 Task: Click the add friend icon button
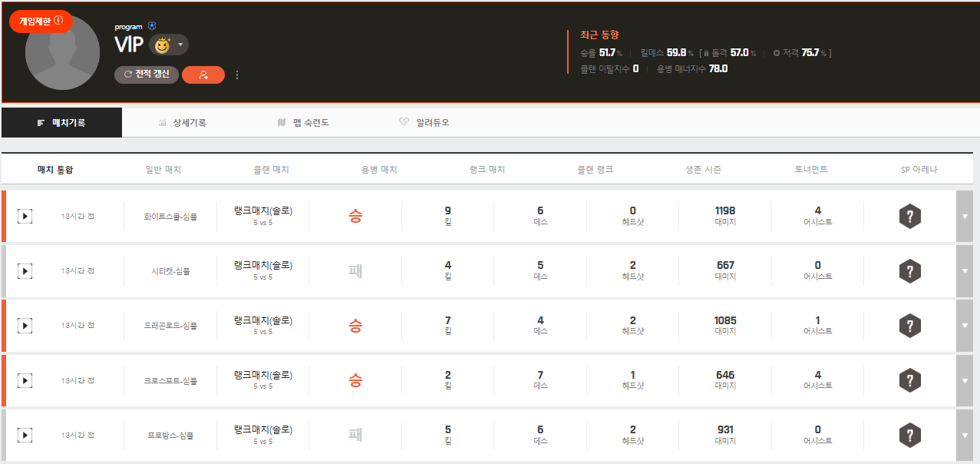tap(203, 75)
